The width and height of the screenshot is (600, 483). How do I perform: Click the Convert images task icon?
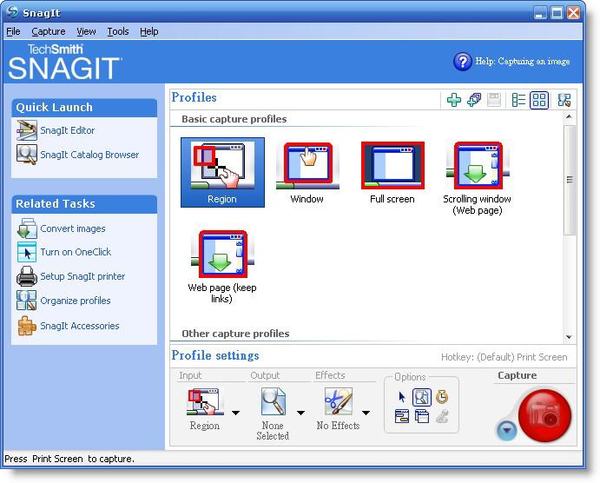(27, 229)
